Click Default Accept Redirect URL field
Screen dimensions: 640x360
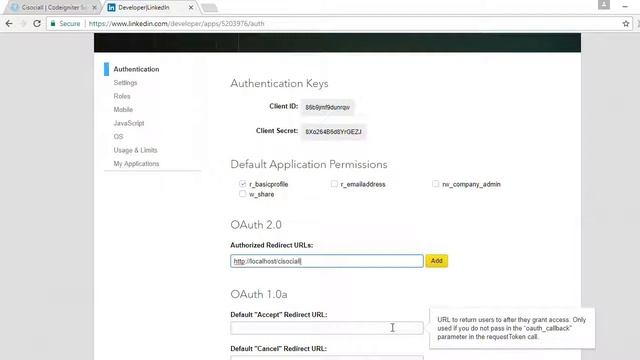pyautogui.click(x=327, y=328)
